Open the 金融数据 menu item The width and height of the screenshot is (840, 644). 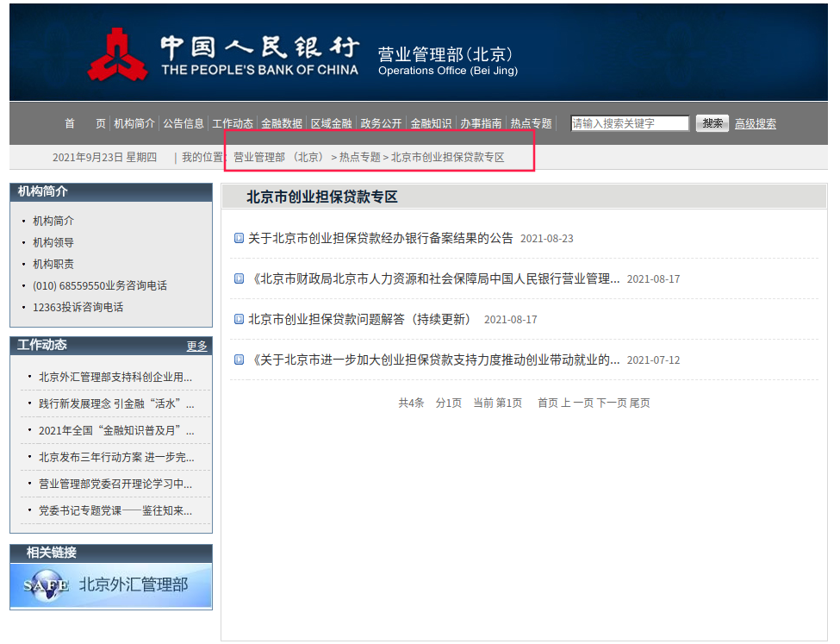click(x=280, y=122)
